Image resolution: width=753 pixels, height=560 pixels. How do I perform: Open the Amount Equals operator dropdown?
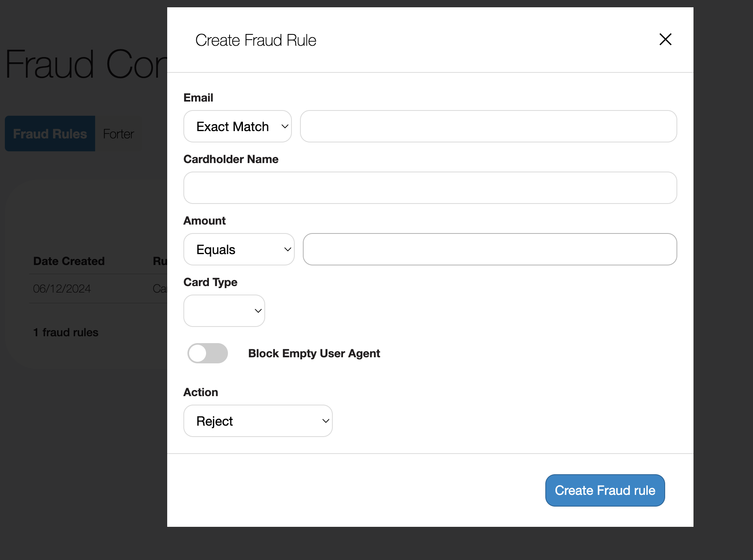[x=239, y=249]
